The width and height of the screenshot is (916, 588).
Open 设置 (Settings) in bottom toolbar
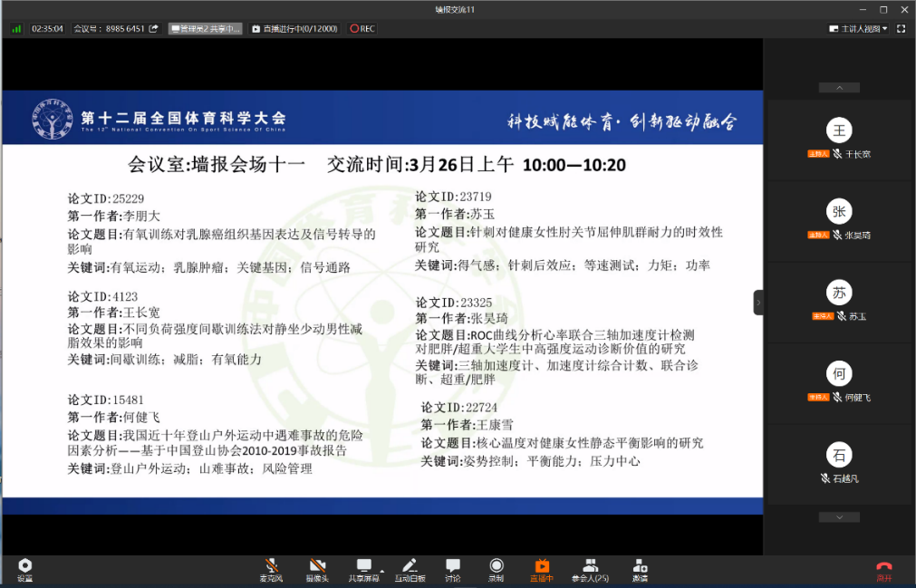point(24,569)
